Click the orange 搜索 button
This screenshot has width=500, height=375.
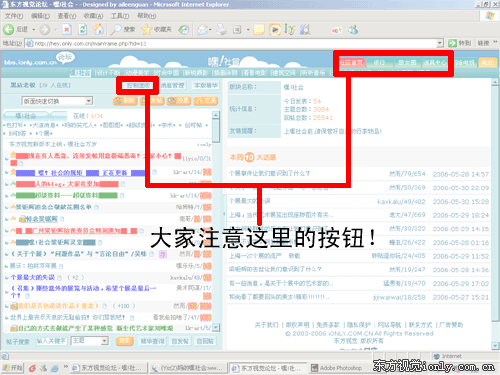pyautogui.click(x=124, y=341)
